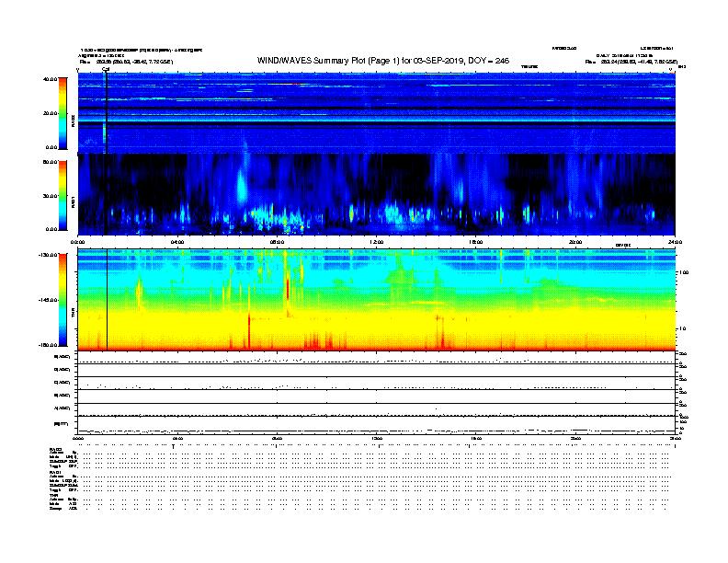Screen dimensions: 728x563
Task: Select the RAD2 color scale bar
Action: (x=63, y=113)
